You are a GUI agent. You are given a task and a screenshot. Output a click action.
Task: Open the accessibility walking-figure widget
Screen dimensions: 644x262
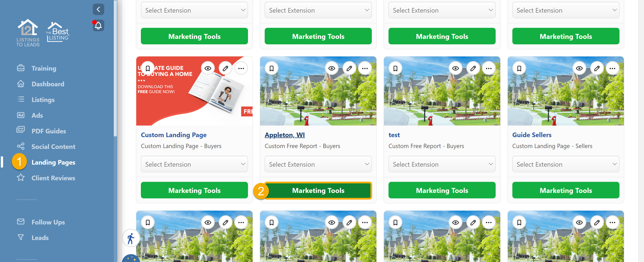131,238
